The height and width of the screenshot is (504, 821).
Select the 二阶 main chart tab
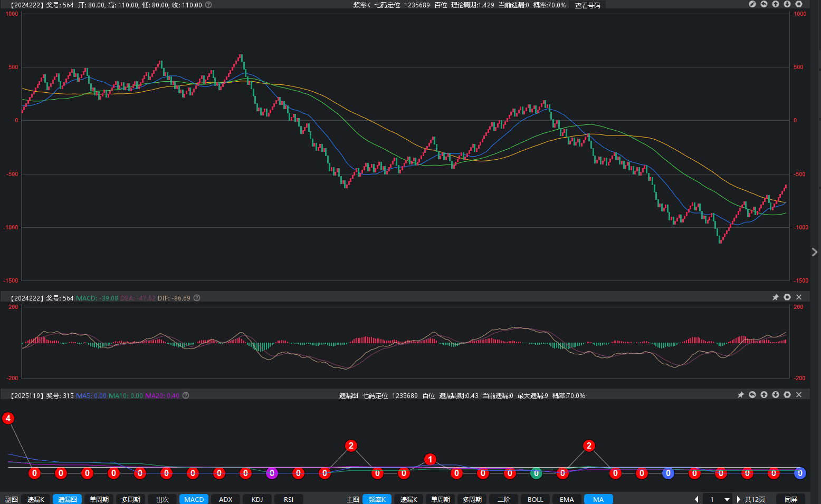pyautogui.click(x=504, y=499)
